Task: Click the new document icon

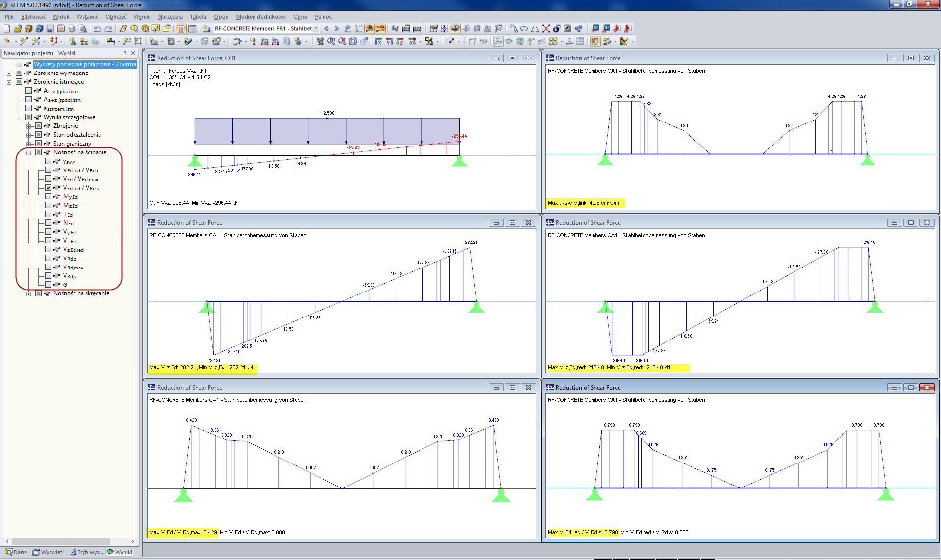Action: point(7,28)
